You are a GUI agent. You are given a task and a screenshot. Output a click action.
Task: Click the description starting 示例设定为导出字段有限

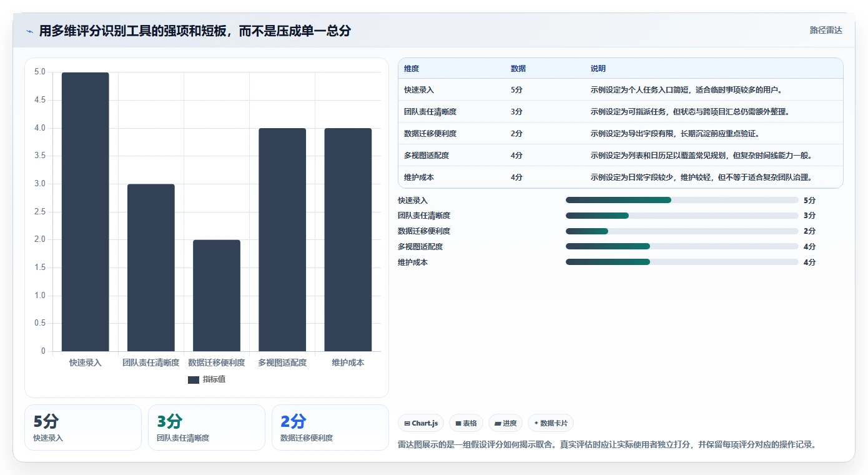tap(675, 134)
